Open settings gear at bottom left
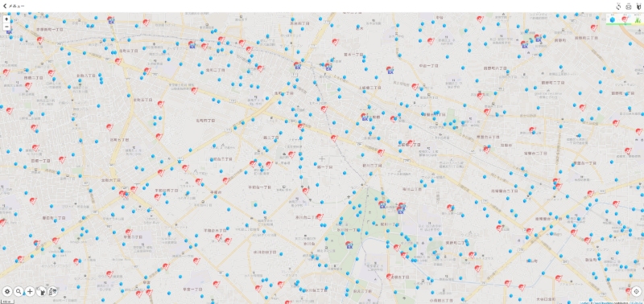The image size is (644, 304). tap(7, 291)
